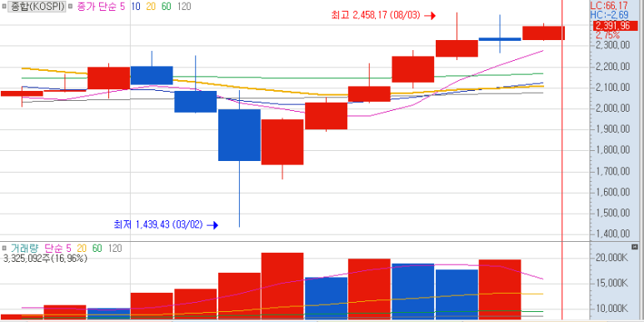
Task: Click the red 2,391.96 current price tag
Action: 617,26
